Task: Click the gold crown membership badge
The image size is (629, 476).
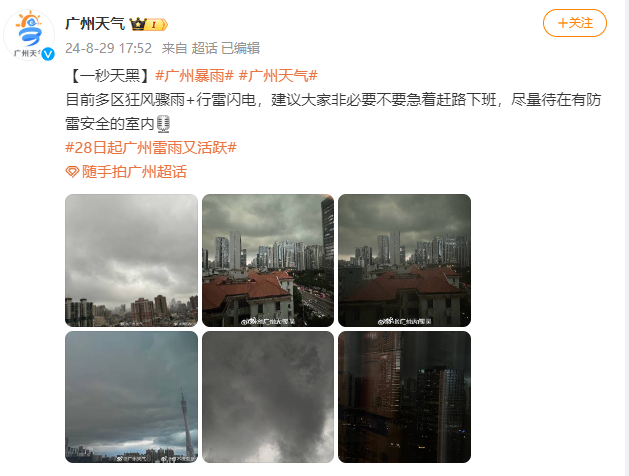Action: (x=148, y=24)
